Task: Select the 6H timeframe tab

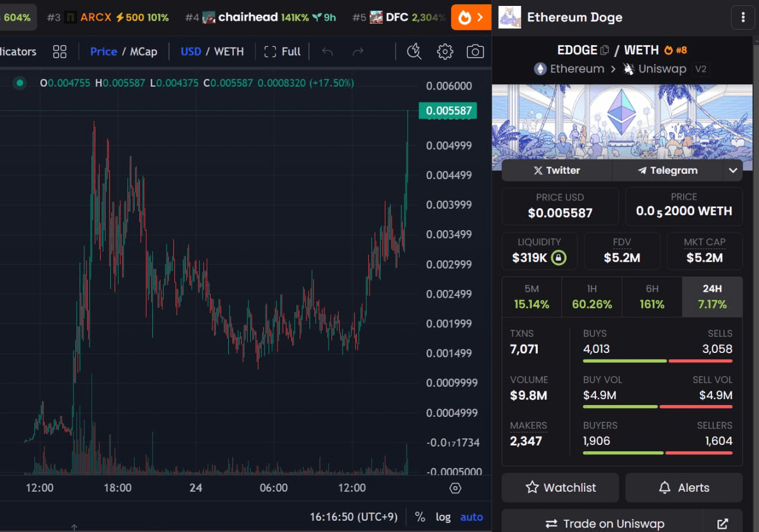Action: (652, 297)
